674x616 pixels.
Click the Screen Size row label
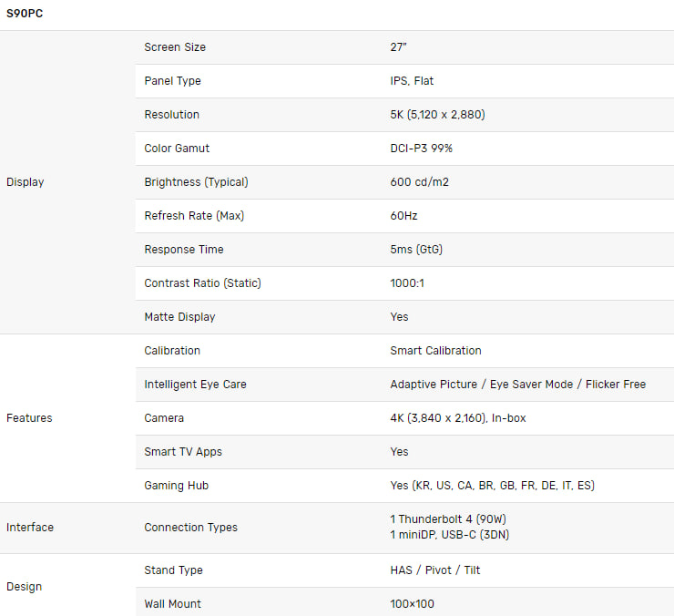175,47
